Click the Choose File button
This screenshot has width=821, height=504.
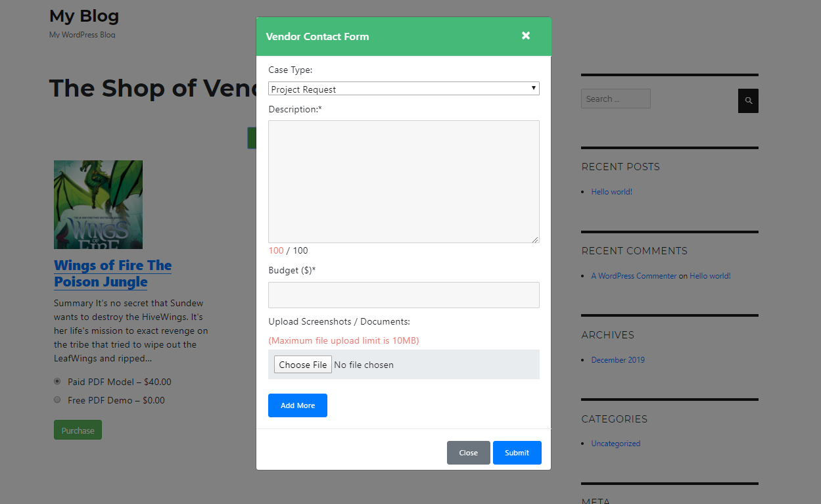(303, 365)
